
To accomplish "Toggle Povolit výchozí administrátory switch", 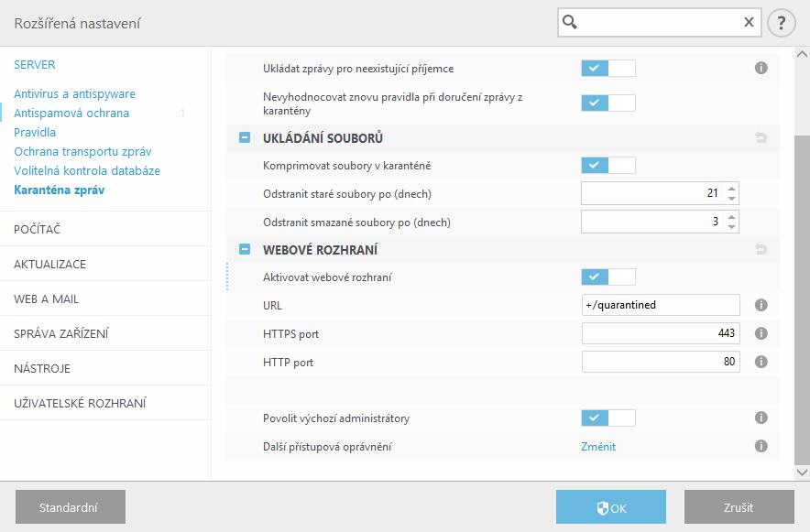I will coord(608,418).
